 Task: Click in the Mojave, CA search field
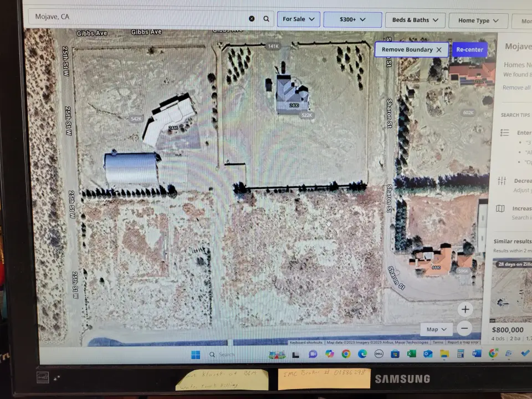pyautogui.click(x=139, y=17)
